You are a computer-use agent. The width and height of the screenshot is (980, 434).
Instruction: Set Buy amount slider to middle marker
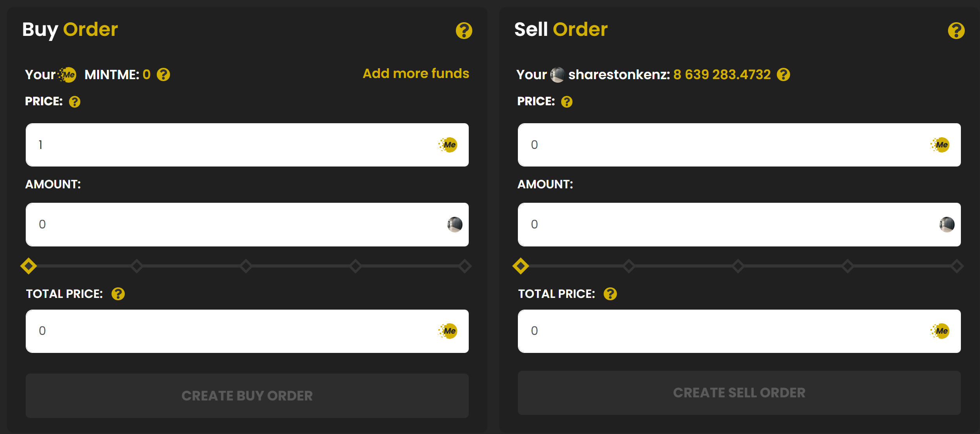[x=246, y=266]
